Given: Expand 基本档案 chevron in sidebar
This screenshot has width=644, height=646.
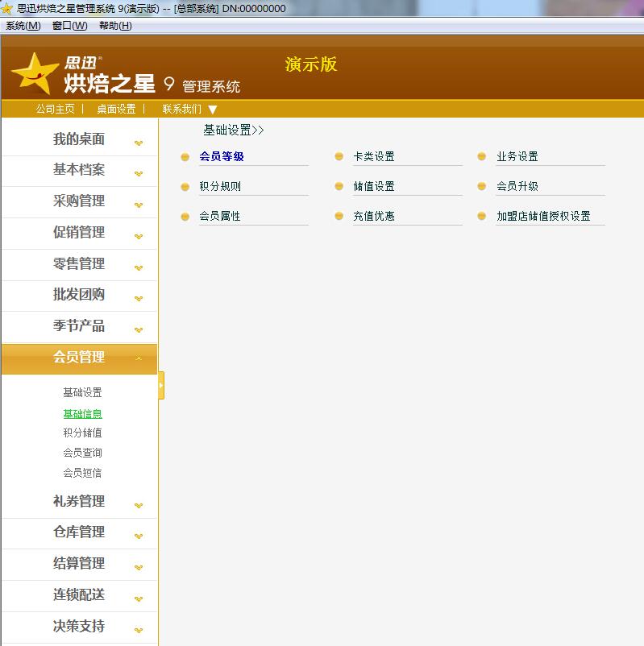Looking at the screenshot, I should [139, 173].
